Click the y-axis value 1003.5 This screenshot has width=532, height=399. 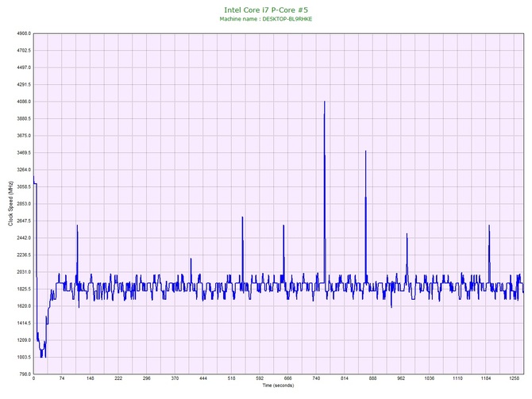click(x=24, y=357)
